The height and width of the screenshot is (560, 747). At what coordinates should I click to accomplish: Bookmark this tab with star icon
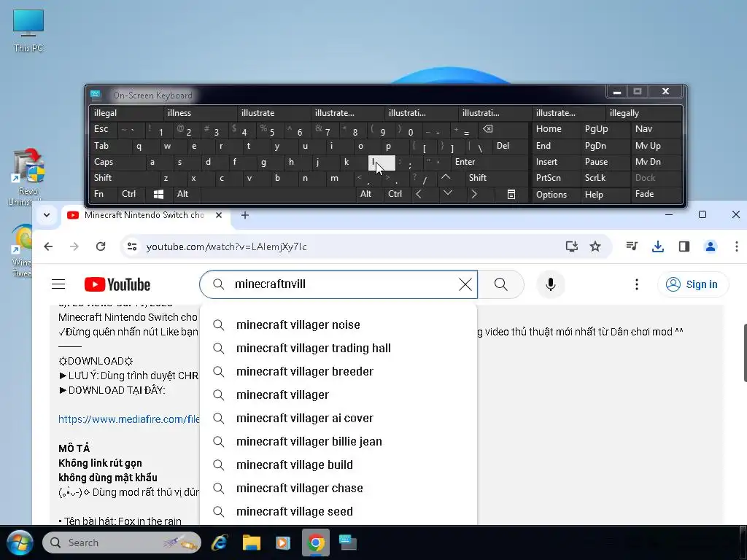pos(595,246)
